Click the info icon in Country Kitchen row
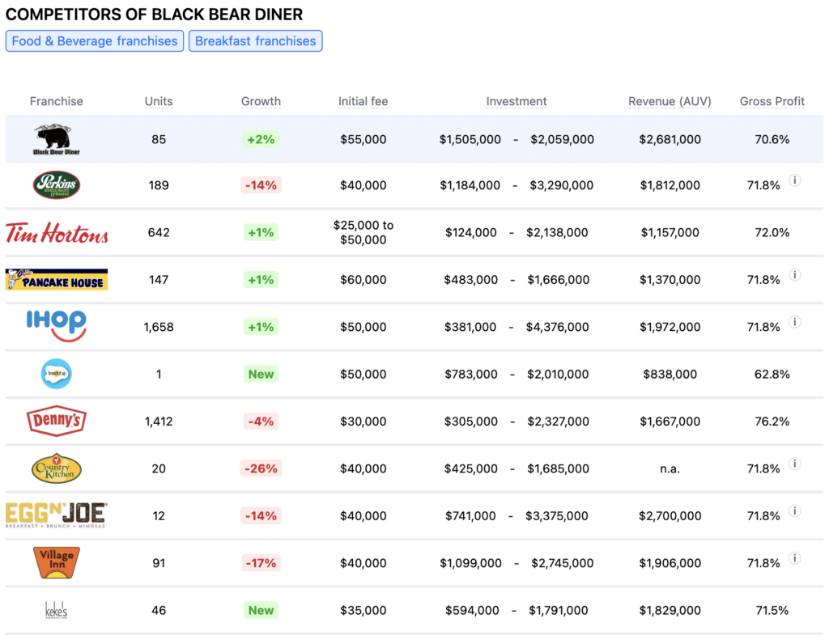 (795, 464)
